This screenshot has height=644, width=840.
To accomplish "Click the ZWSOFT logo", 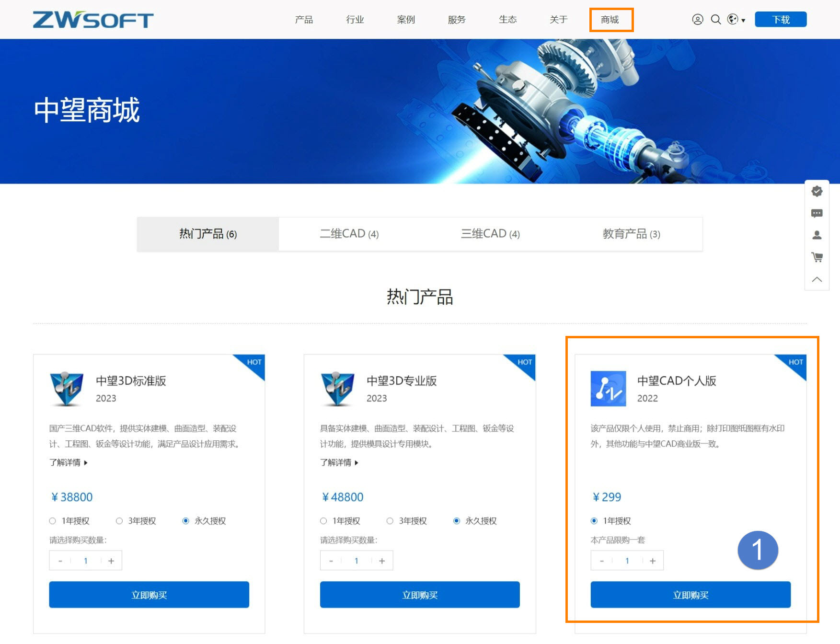I will 93,20.
